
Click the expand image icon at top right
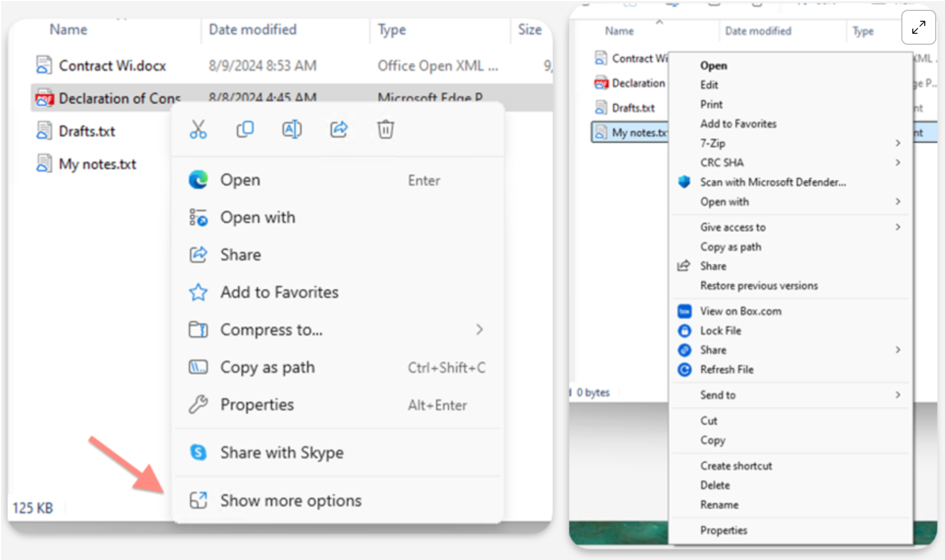pyautogui.click(x=918, y=27)
